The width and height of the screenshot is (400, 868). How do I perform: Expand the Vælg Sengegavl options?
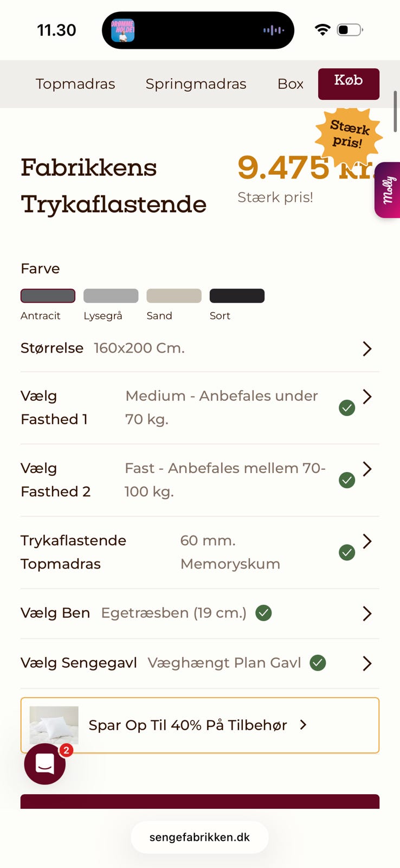pyautogui.click(x=367, y=663)
